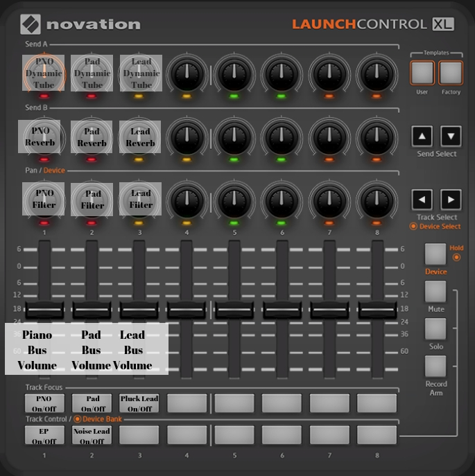Click Send B knob in column 6
This screenshot has width=475, height=476.
[x=282, y=137]
